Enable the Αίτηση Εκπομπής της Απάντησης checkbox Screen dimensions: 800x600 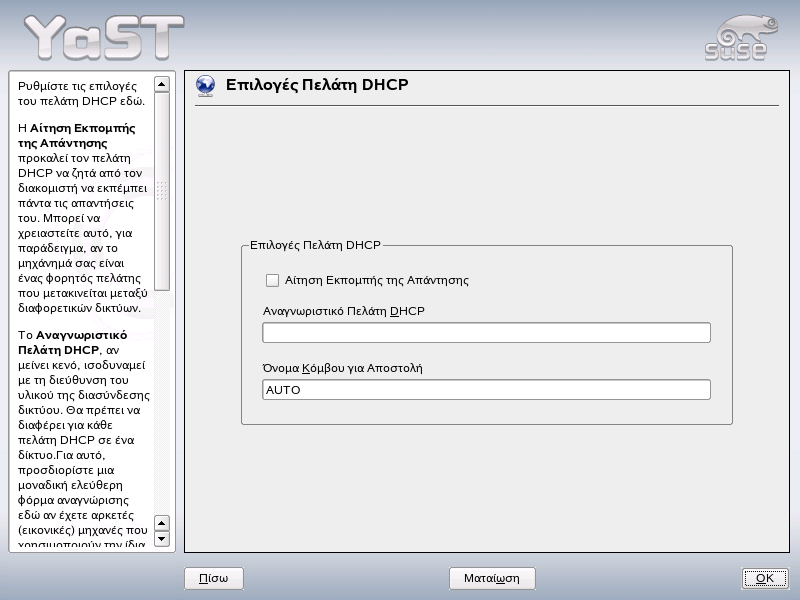pos(272,281)
